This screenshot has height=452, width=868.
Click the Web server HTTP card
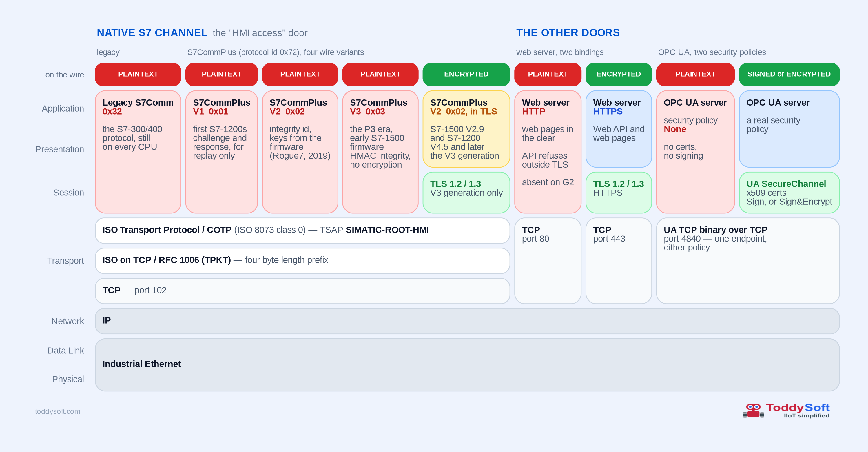pos(548,152)
